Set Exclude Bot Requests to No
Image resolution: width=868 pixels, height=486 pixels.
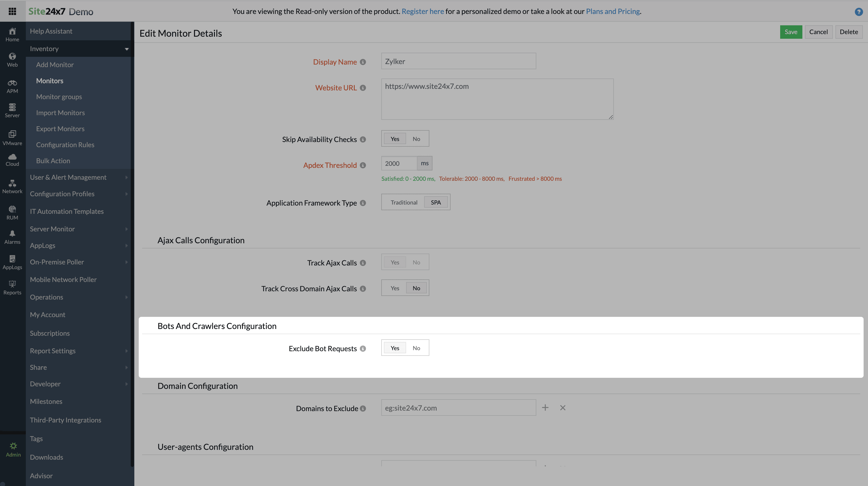pos(416,348)
